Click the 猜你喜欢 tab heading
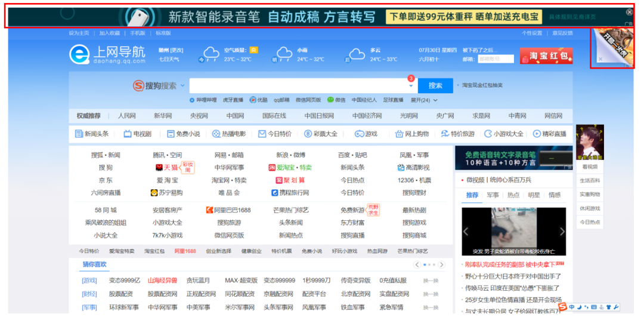The image size is (644, 320). (x=94, y=264)
